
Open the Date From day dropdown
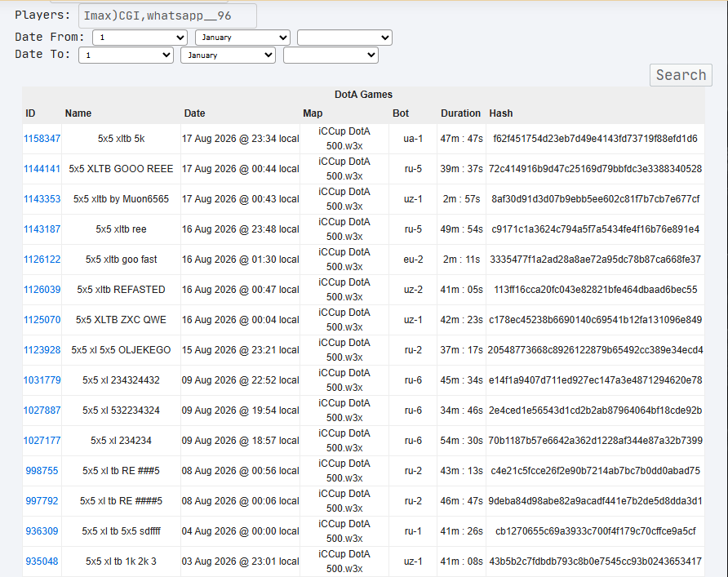coord(140,38)
